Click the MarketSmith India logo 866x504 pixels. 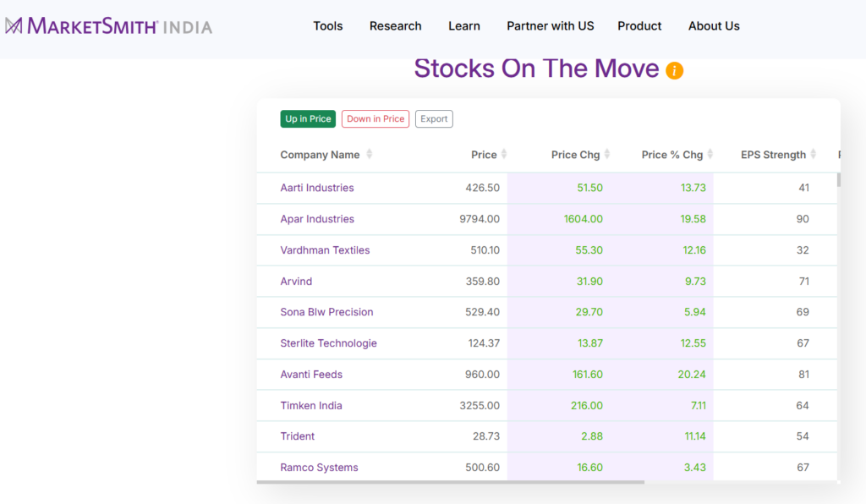(x=110, y=26)
